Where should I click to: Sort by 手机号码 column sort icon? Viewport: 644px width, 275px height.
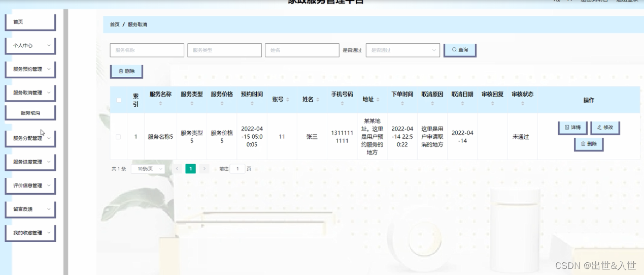[x=342, y=103]
